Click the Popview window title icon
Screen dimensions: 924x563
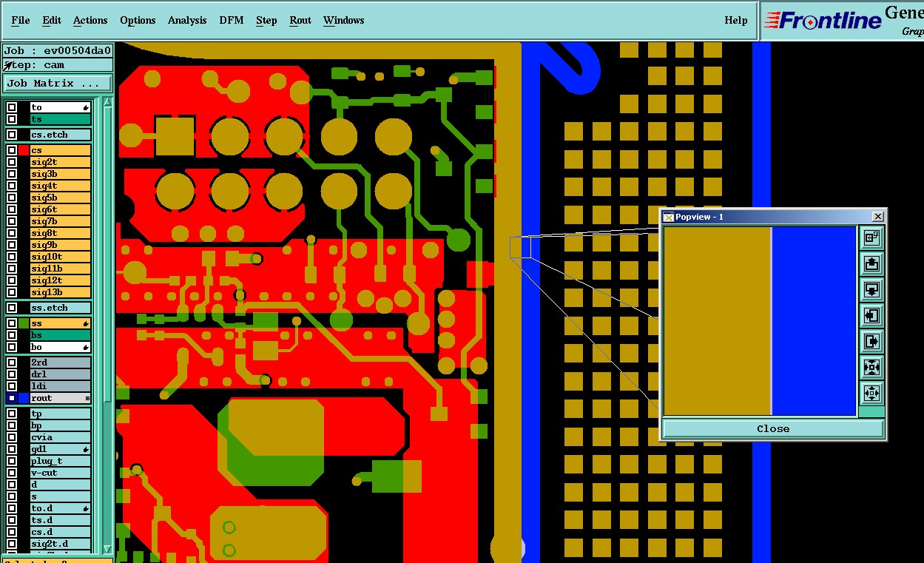click(668, 217)
